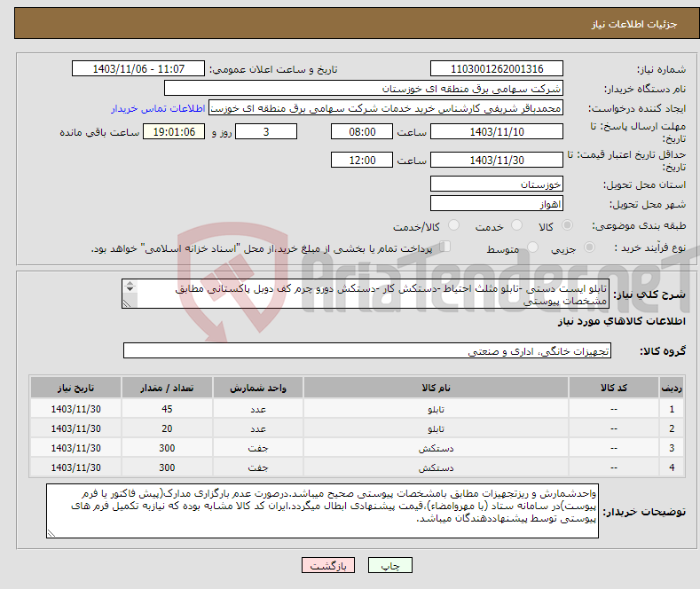Click scroll down arrow in description box
The image size is (700, 589).
130,289
